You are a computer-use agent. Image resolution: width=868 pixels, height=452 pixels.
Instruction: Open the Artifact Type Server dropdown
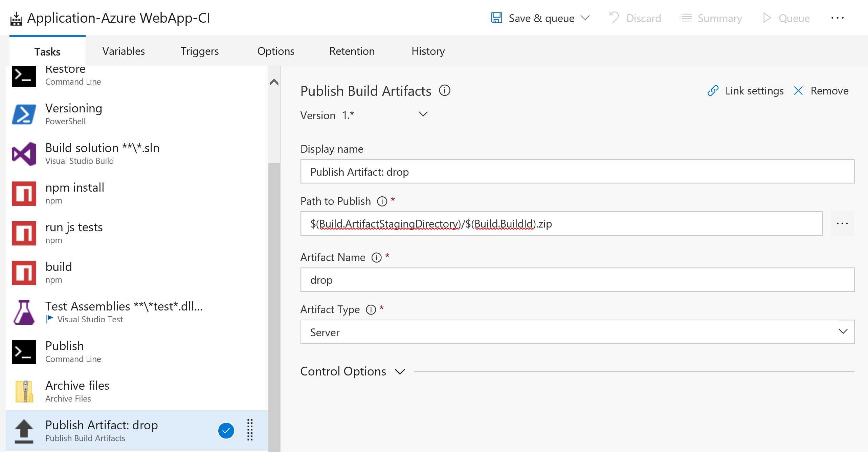click(x=842, y=332)
